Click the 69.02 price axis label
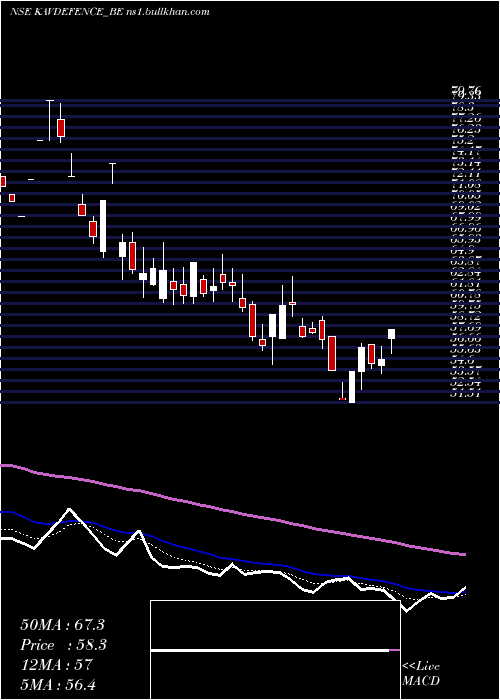The height and width of the screenshot is (700, 500). (x=466, y=207)
